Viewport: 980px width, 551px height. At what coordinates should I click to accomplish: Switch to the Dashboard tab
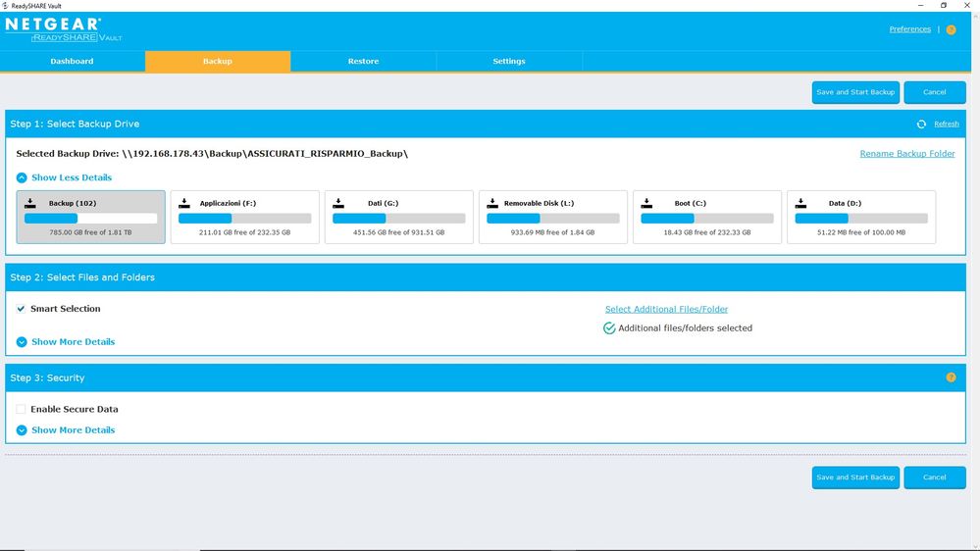click(x=72, y=61)
